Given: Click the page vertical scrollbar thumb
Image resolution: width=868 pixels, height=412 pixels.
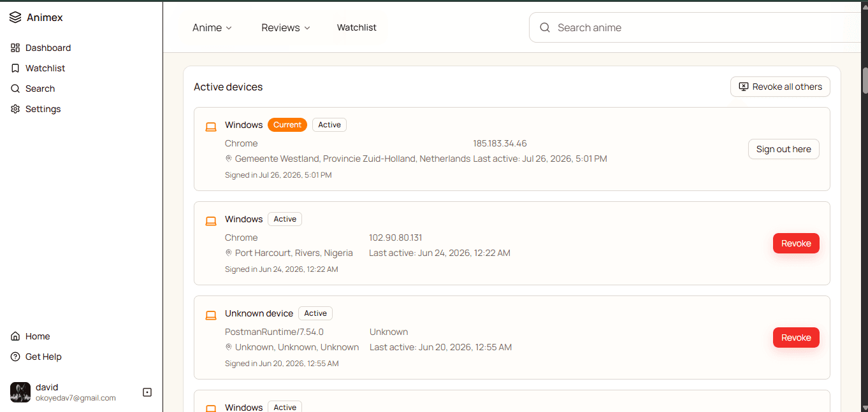Looking at the screenshot, I should click(x=865, y=81).
